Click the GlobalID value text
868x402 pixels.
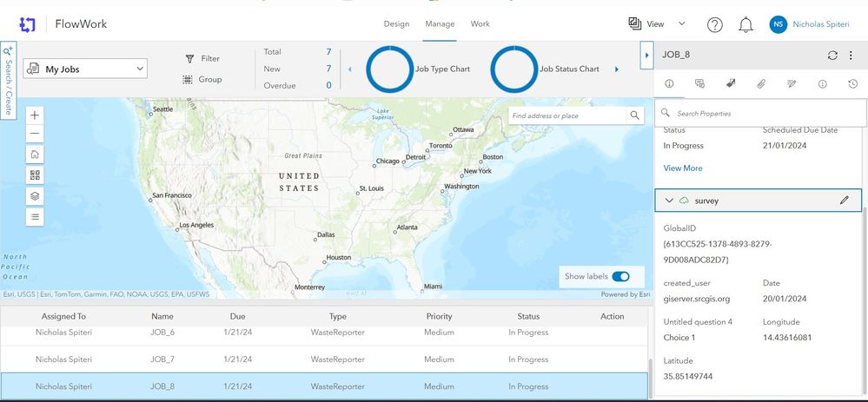point(718,252)
